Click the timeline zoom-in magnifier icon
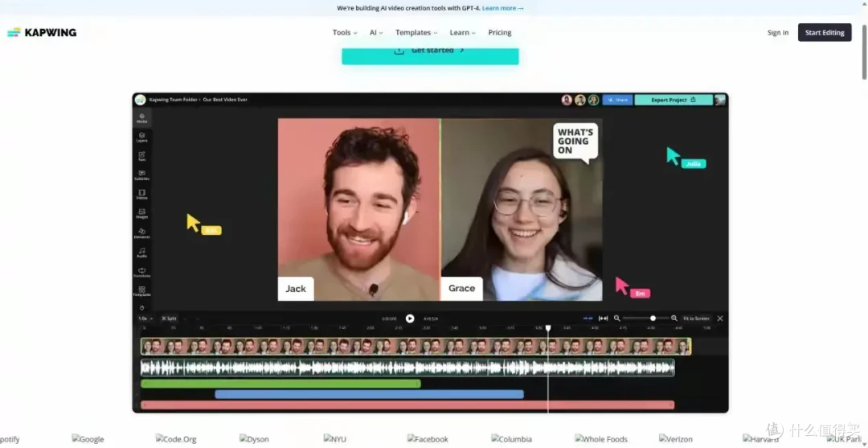868x448 pixels. coord(674,319)
